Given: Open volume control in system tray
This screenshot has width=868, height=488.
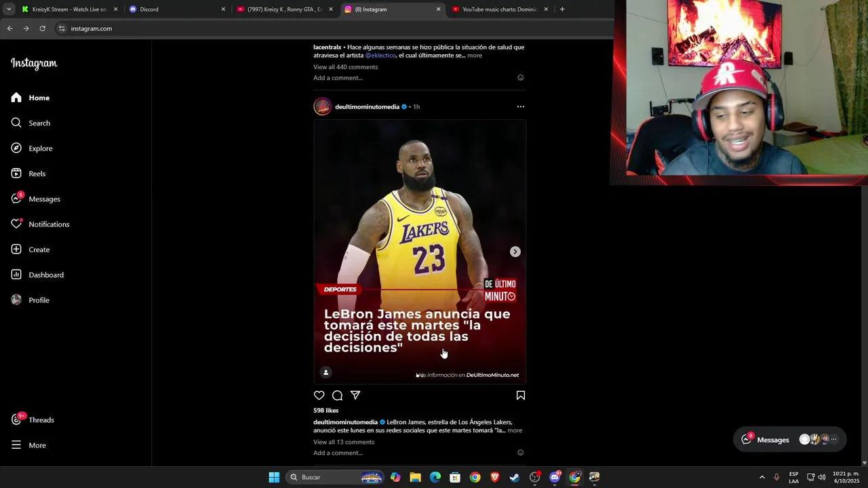Looking at the screenshot, I should click(x=822, y=477).
